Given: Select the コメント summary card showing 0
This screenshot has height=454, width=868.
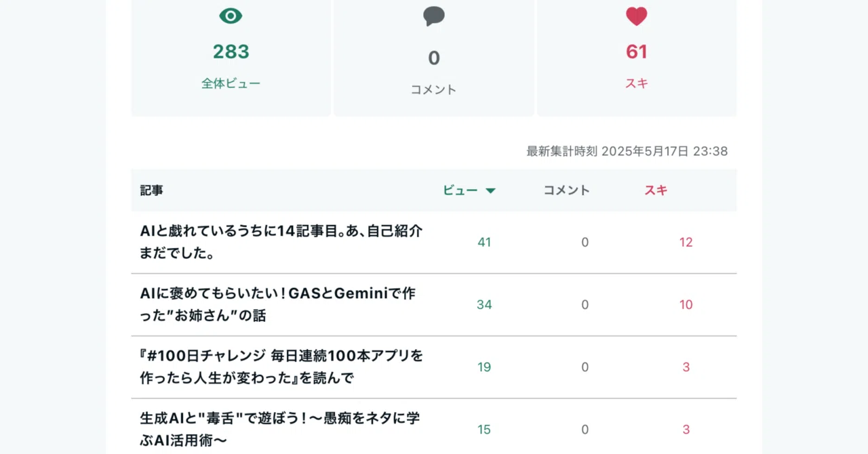Looking at the screenshot, I should coord(434,58).
